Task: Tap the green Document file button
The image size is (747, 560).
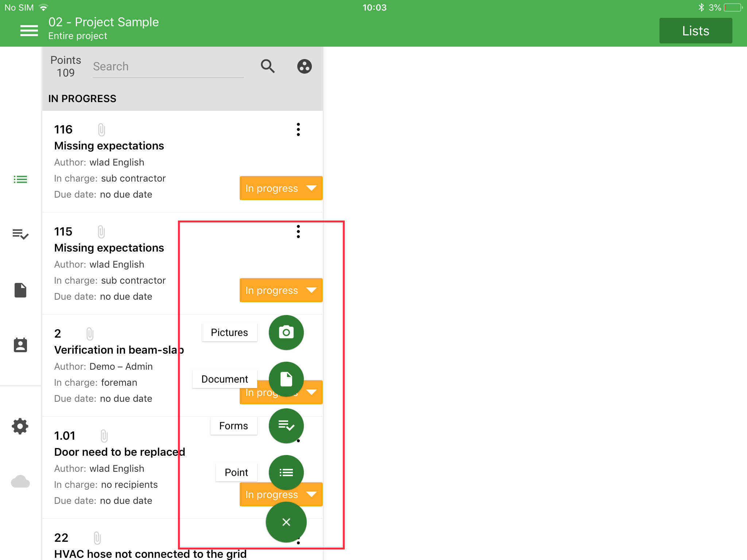Action: (286, 379)
